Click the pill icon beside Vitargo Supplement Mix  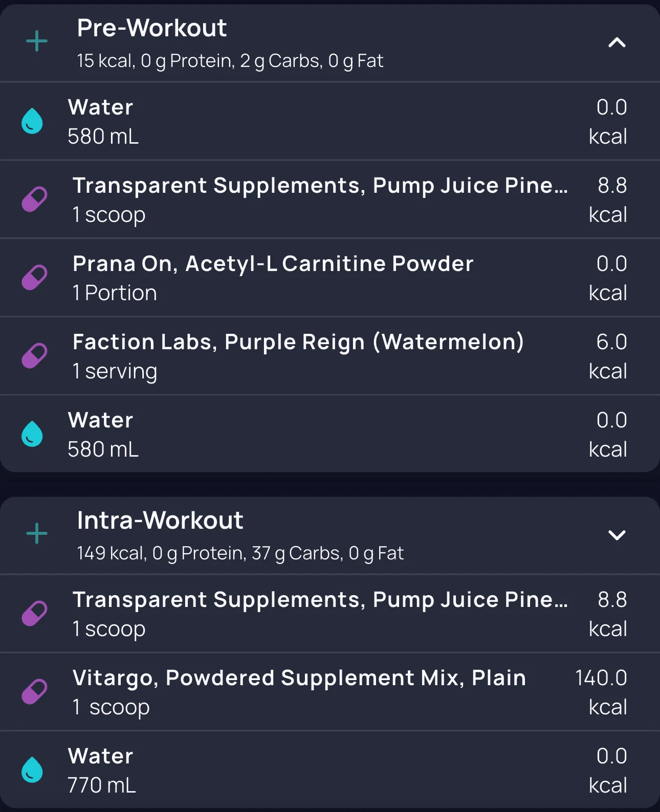click(x=34, y=692)
